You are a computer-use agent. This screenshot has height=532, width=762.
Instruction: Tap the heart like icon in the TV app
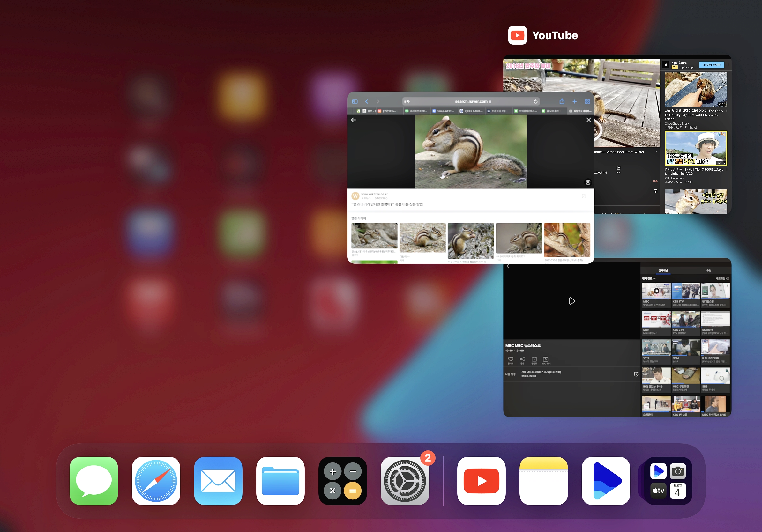pos(511,360)
